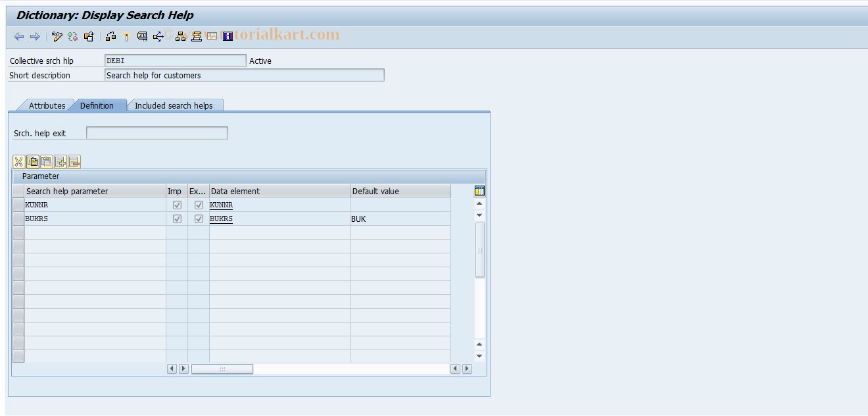Open the table settings grid icon

[479, 192]
